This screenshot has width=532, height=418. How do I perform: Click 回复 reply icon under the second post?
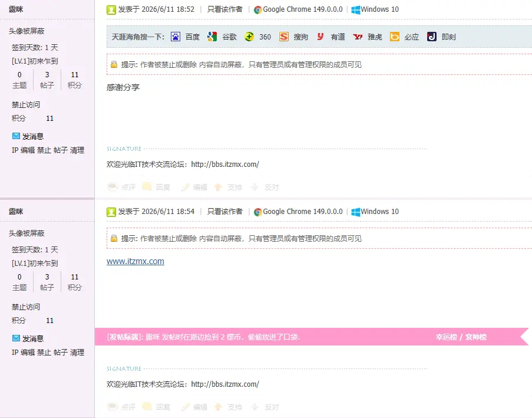[147, 406]
